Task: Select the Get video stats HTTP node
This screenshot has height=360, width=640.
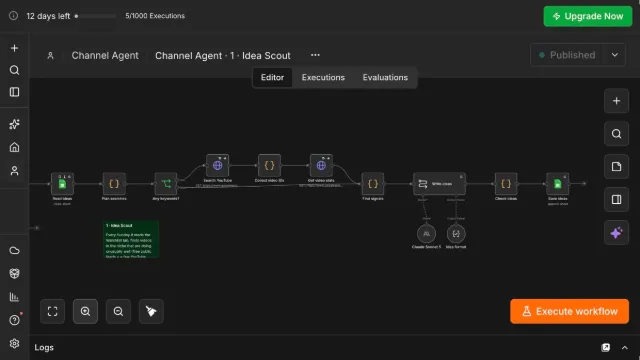Action: coord(321,165)
